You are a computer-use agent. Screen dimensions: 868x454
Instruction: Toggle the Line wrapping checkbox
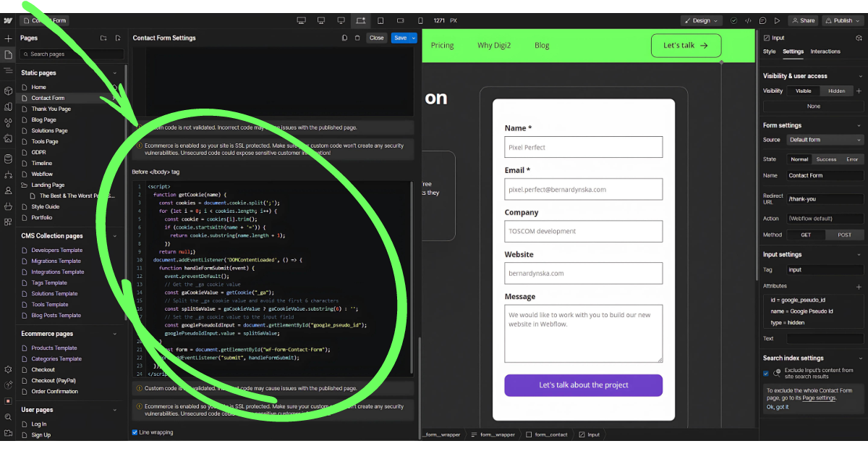click(x=135, y=432)
